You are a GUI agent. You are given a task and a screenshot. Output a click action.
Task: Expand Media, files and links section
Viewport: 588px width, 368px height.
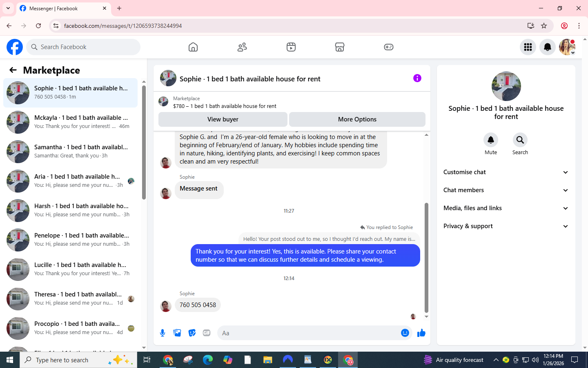(506, 208)
